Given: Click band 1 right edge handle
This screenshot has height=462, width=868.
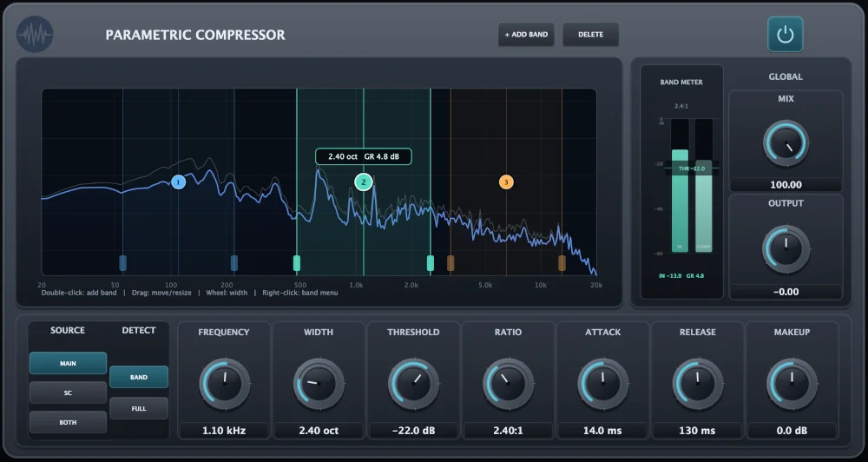Looking at the screenshot, I should pos(234,263).
